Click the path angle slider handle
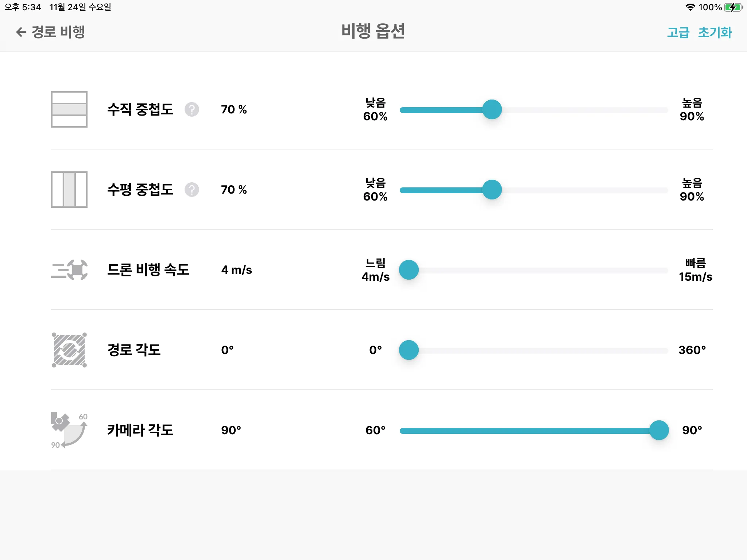Screen dimensions: 747x560 (409, 350)
